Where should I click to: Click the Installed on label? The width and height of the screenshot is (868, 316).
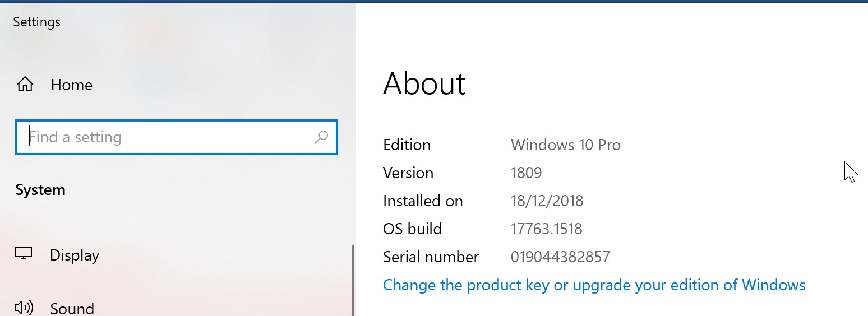pos(423,201)
